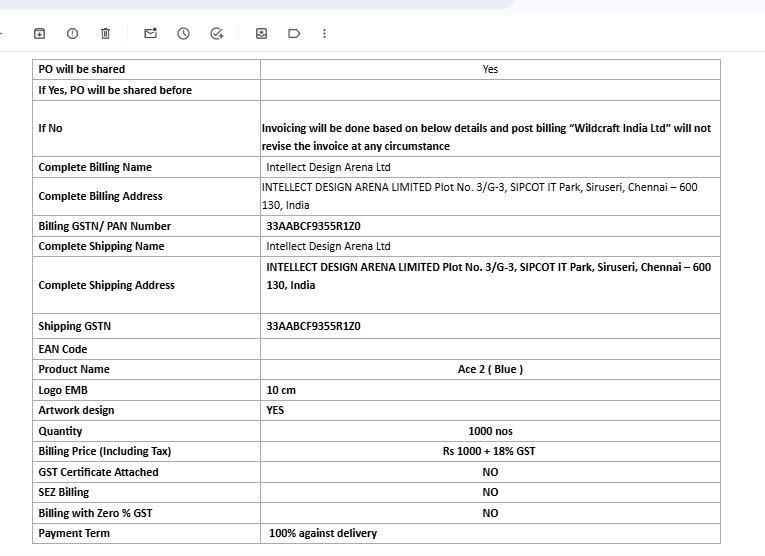Delete the email with the trash icon

(105, 33)
